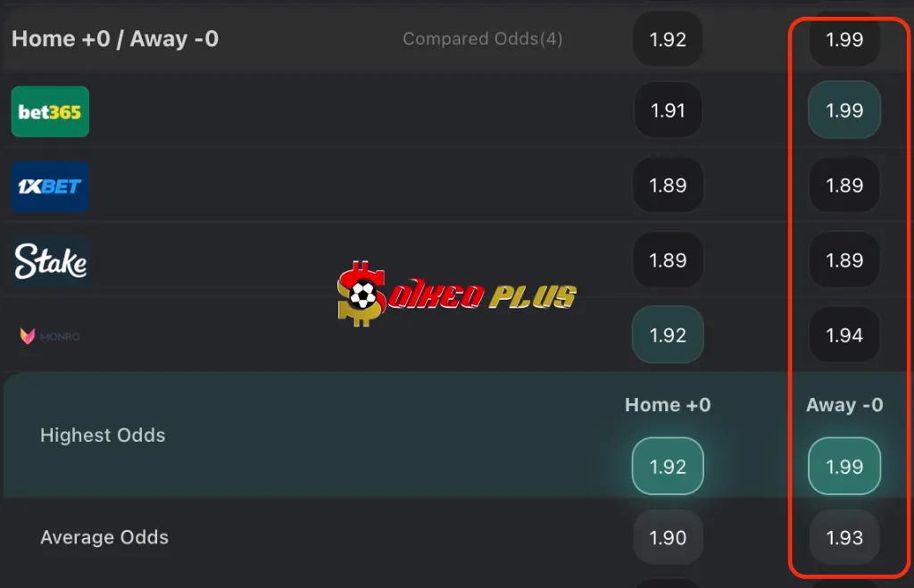Select the highest away odds 1.99 pill

click(844, 465)
